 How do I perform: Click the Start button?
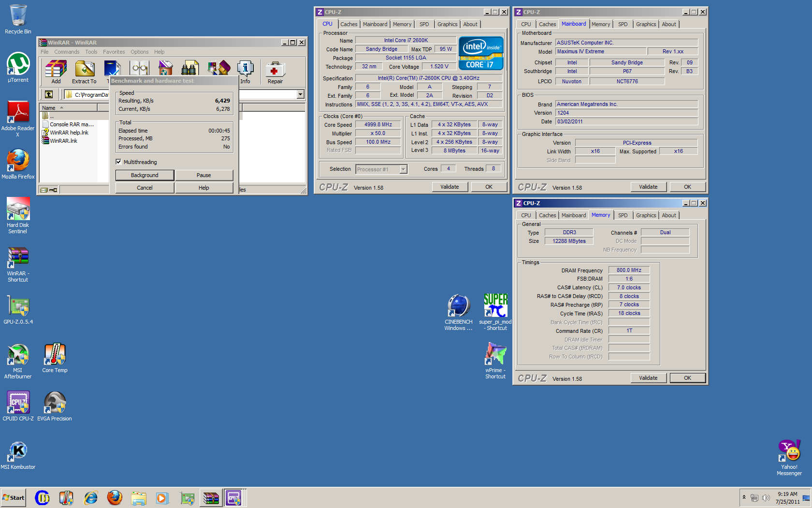14,497
